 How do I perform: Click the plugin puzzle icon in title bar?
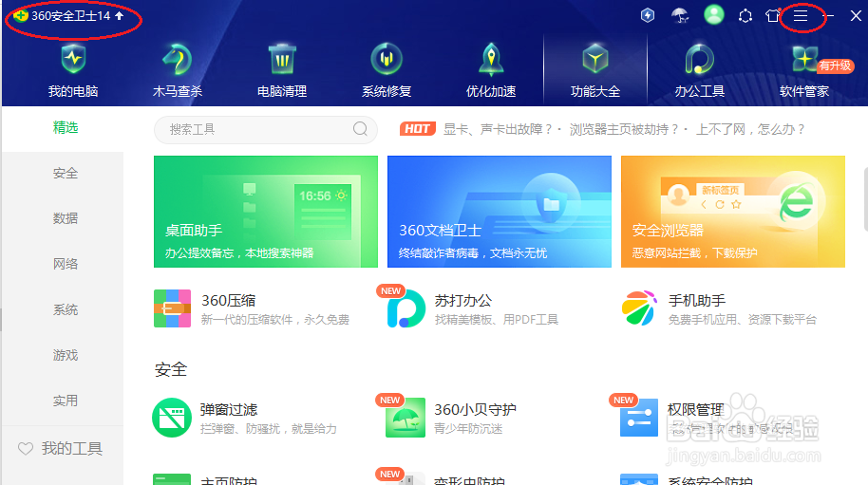[745, 16]
